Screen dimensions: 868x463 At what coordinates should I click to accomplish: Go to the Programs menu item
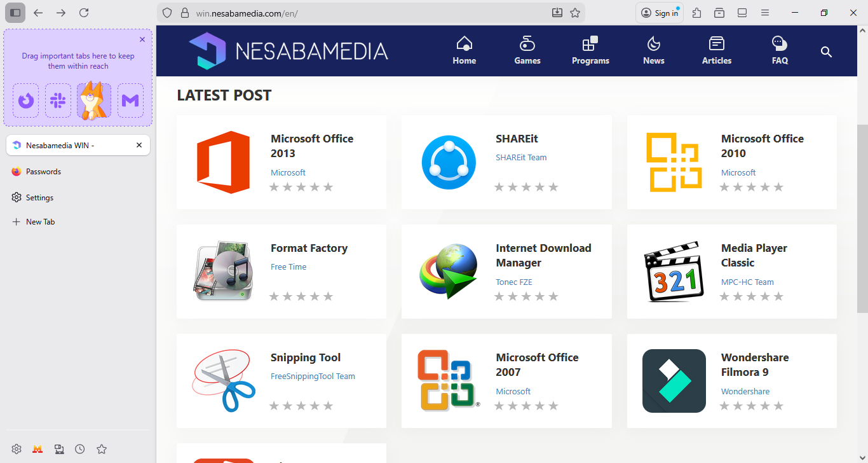tap(590, 51)
